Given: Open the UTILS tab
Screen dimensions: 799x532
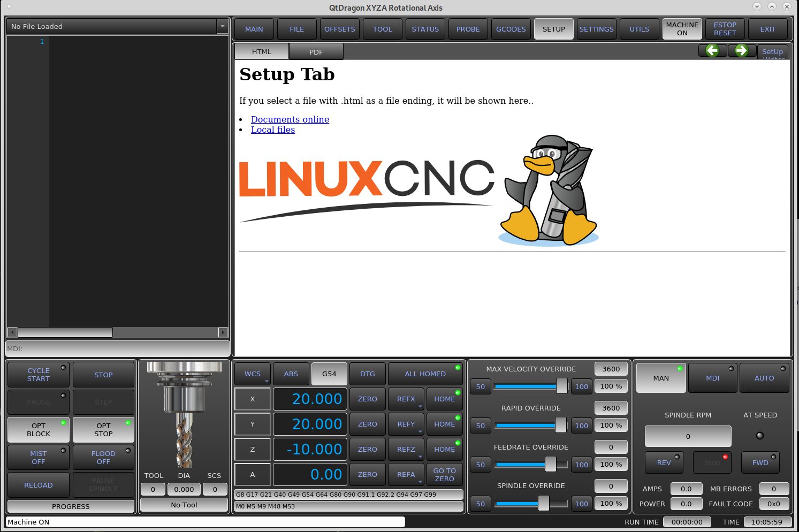Looking at the screenshot, I should pyautogui.click(x=640, y=29).
